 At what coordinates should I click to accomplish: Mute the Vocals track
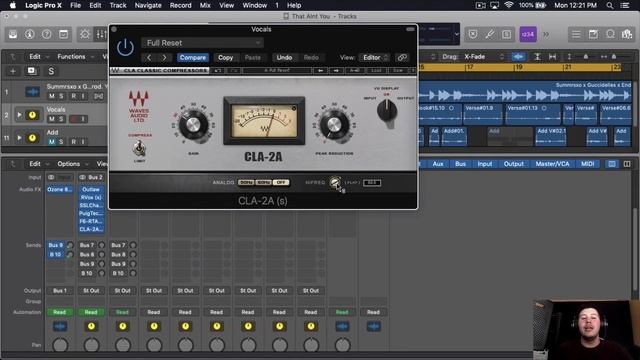(51, 119)
